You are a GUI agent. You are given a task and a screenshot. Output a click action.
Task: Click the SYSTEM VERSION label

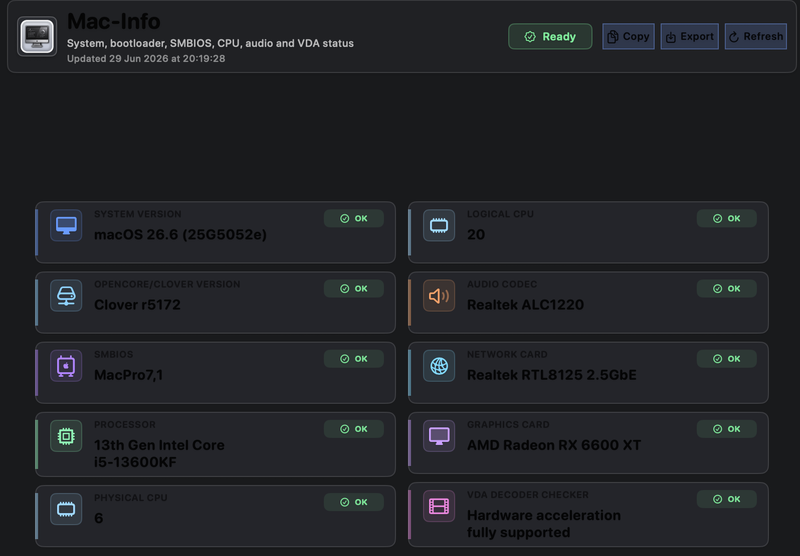[x=138, y=214]
